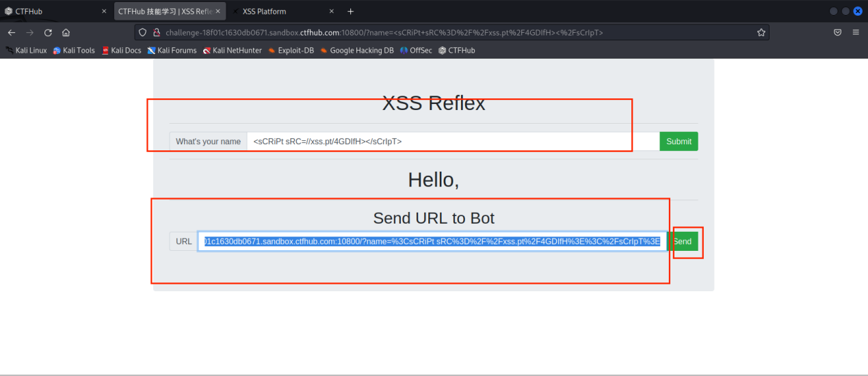
Task: Open the Kali Linux bookmark
Action: [26, 50]
